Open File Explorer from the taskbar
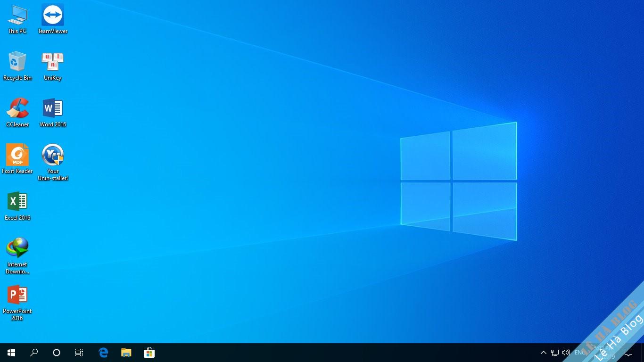The height and width of the screenshot is (362, 644). coord(126,353)
